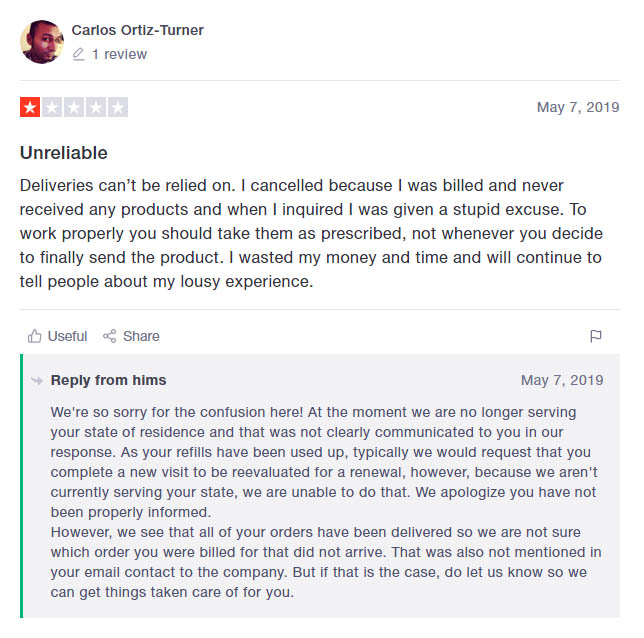Click the fifth grey rating star
Screen dimensions: 644x638
(118, 107)
